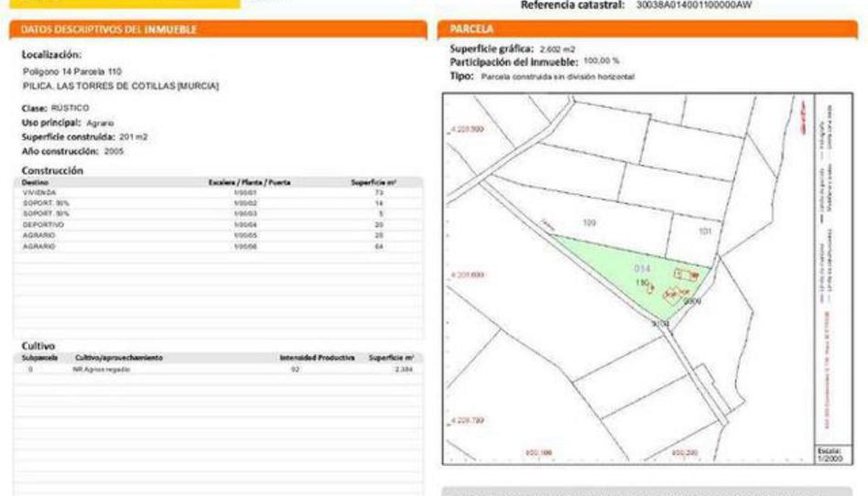Image resolution: width=868 pixels, height=496 pixels.
Task: Click the DATOS DESCRIPTIVOS DEL INMUEBLE header
Action: (108, 30)
